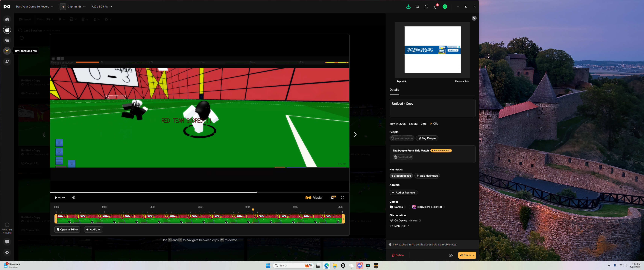The image size is (644, 270).
Task: Open the messages chat icon in top bar
Action: (x=426, y=7)
